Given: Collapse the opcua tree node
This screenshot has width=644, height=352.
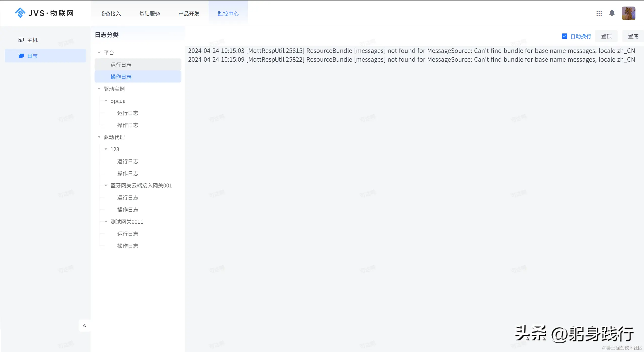Looking at the screenshot, I should pos(106,101).
